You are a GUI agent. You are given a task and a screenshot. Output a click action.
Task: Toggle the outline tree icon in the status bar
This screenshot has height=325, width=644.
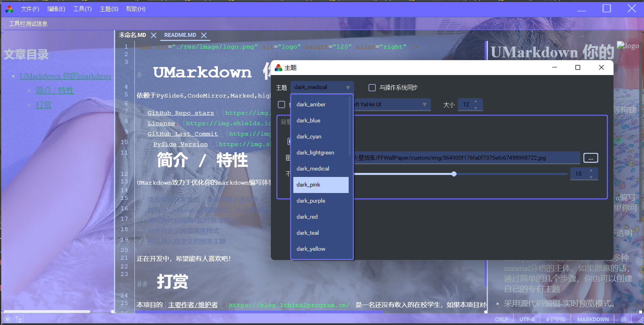pyautogui.click(x=19, y=319)
